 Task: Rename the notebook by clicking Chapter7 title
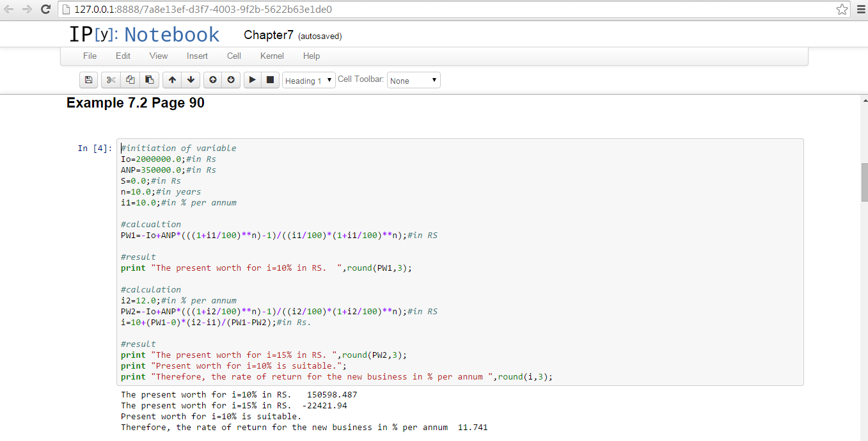(x=268, y=35)
